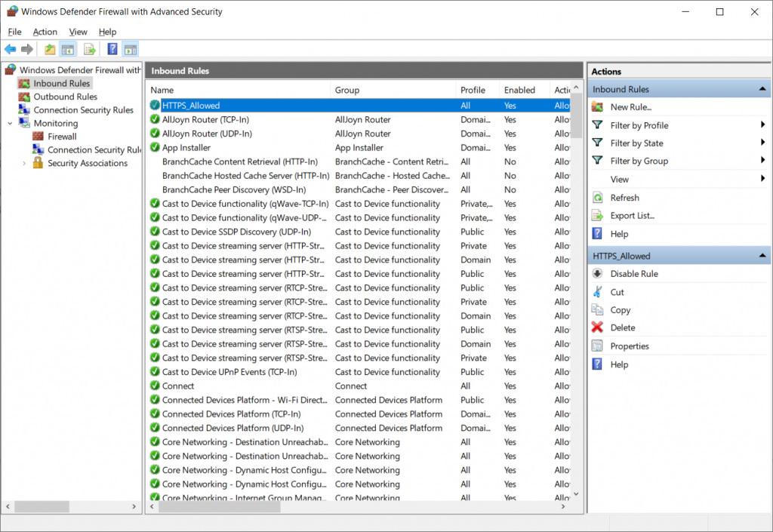Viewport: 773px width, 532px height.
Task: Open the Filter by Group submenu arrow
Action: 762,161
